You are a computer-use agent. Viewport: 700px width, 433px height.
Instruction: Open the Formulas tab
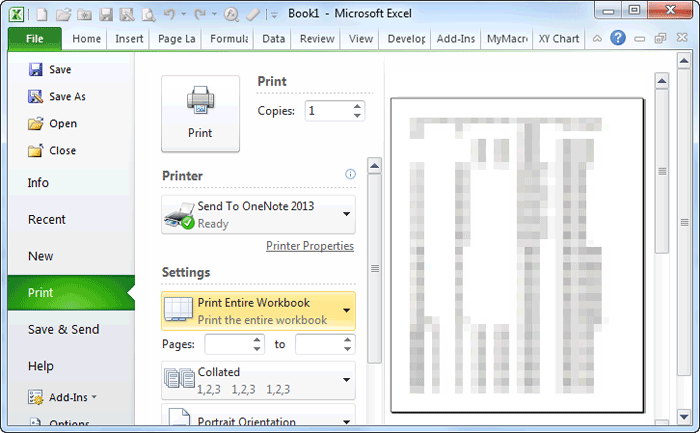tap(229, 39)
